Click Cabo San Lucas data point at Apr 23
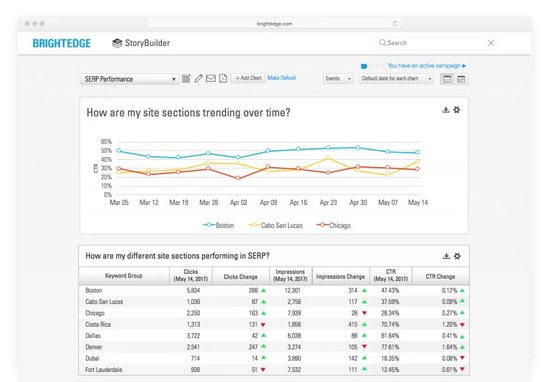The height and width of the screenshot is (382, 550). (328, 158)
